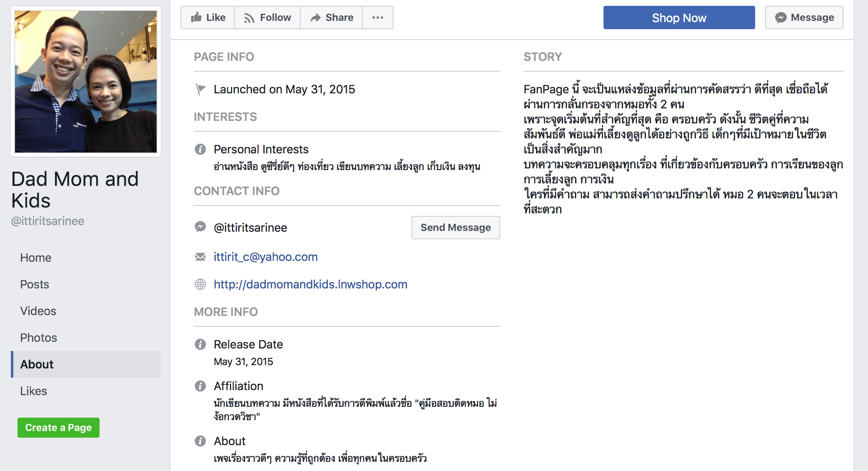Click the thumbs-up Like icon
The image size is (868, 471).
[x=196, y=18]
